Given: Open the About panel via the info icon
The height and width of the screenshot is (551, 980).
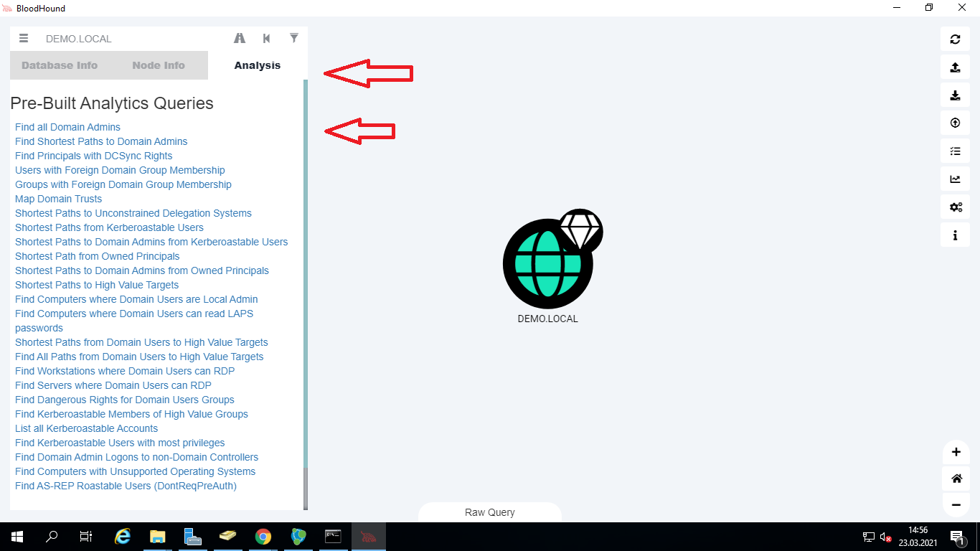Looking at the screenshot, I should pyautogui.click(x=955, y=235).
